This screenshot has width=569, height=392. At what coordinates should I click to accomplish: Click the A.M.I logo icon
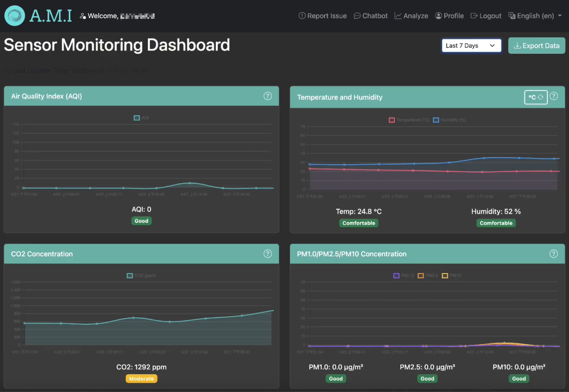(x=14, y=16)
